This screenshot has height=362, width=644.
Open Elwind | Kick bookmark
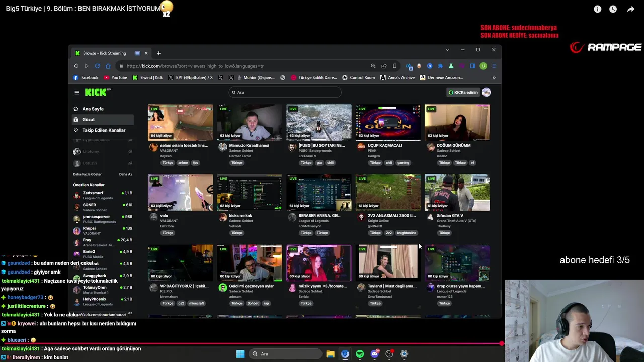[x=147, y=78]
